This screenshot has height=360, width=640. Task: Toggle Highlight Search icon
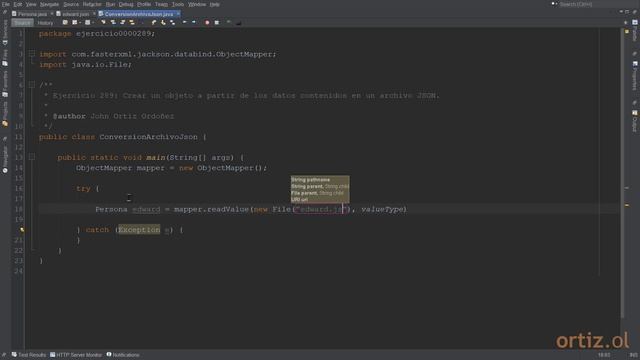click(x=132, y=22)
